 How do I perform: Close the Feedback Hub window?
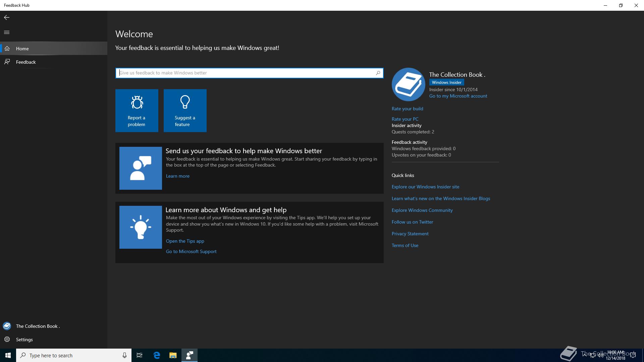[636, 5]
